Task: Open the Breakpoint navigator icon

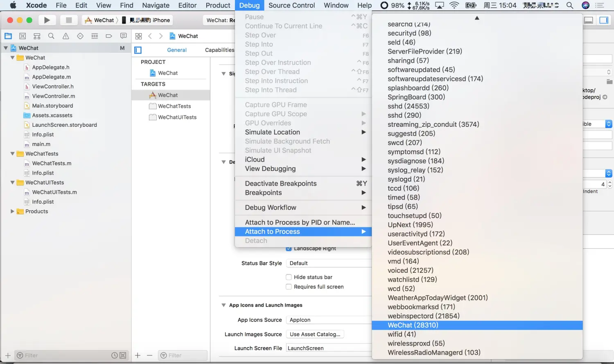Action: (x=109, y=36)
